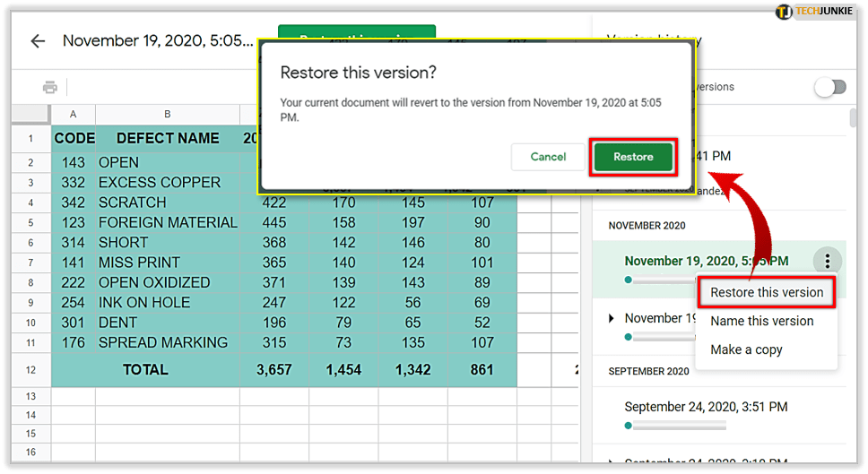Expand the second November version entry
The width and height of the screenshot is (868, 474).
pyautogui.click(x=612, y=318)
